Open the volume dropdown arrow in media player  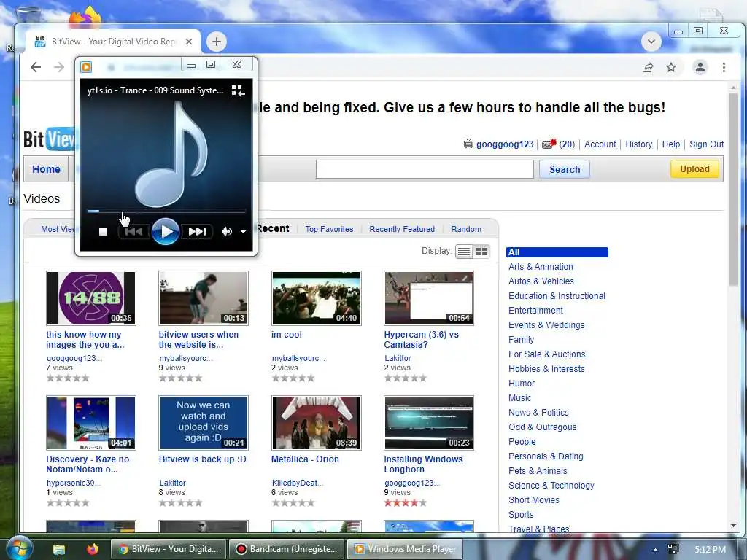coord(243,232)
